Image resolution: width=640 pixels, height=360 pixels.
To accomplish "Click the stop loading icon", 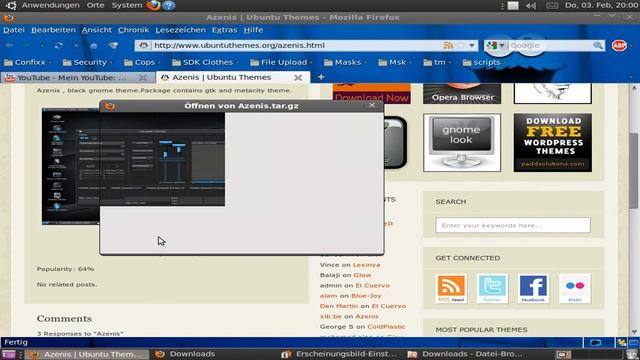I will (76, 45).
